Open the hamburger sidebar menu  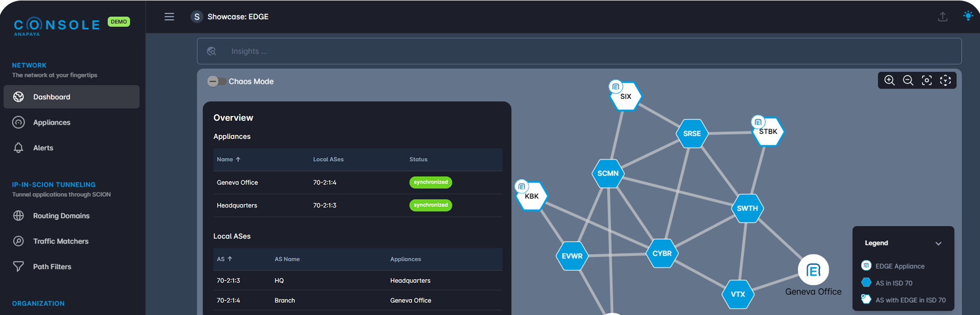click(x=169, y=17)
